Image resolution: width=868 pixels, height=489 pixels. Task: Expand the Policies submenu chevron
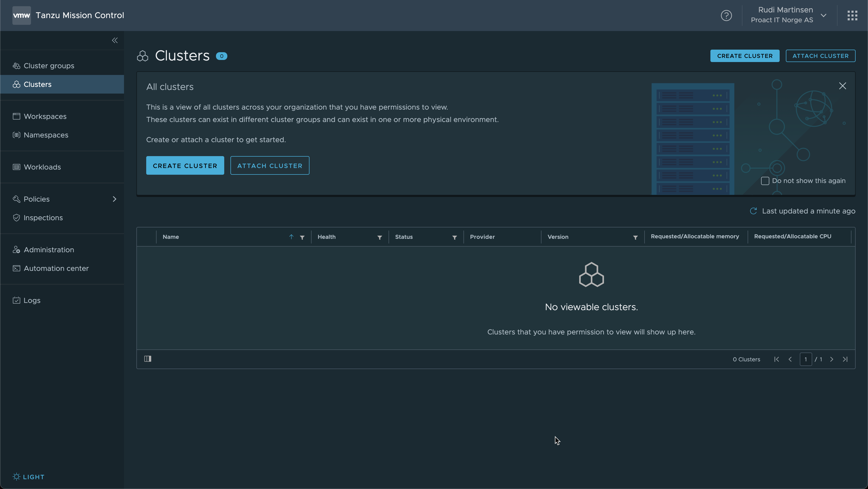114,199
